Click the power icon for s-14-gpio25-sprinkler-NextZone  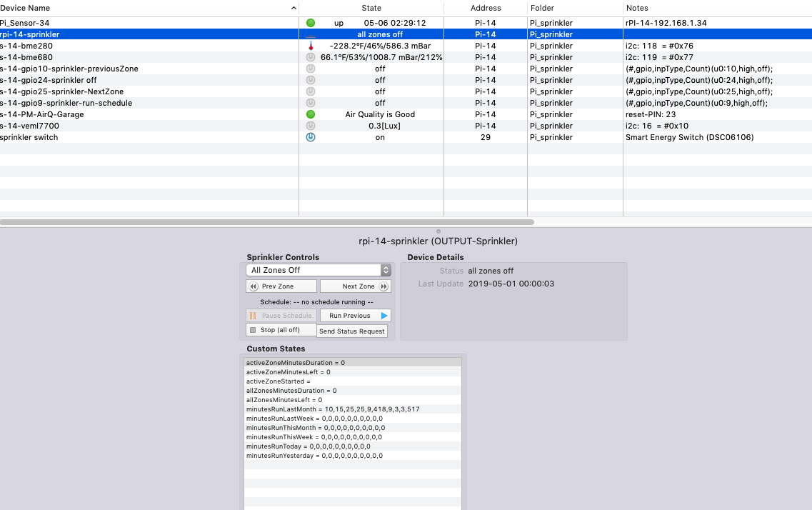310,91
